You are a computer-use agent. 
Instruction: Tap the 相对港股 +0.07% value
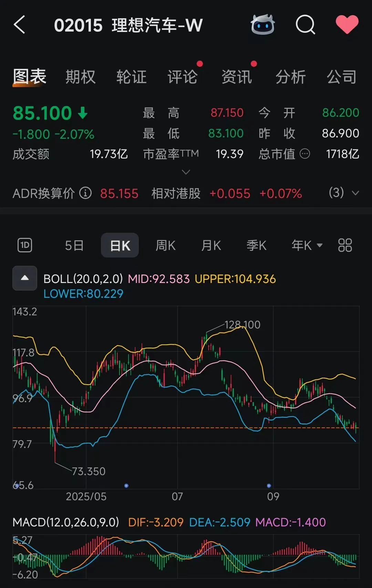(x=281, y=193)
